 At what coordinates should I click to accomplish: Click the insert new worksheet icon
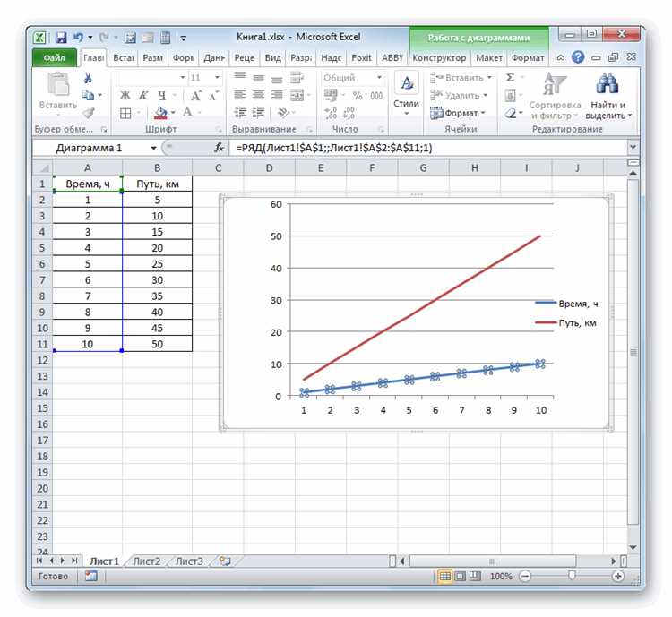tap(225, 561)
